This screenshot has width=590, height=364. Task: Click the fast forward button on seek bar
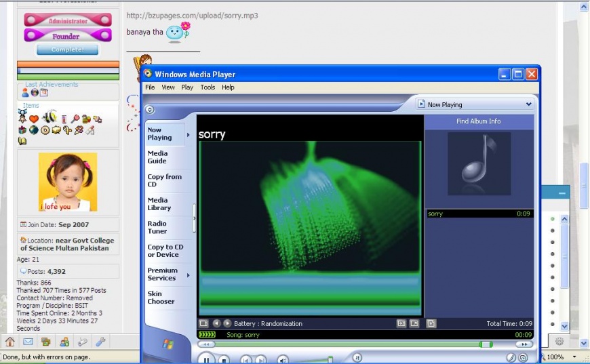coord(523,344)
